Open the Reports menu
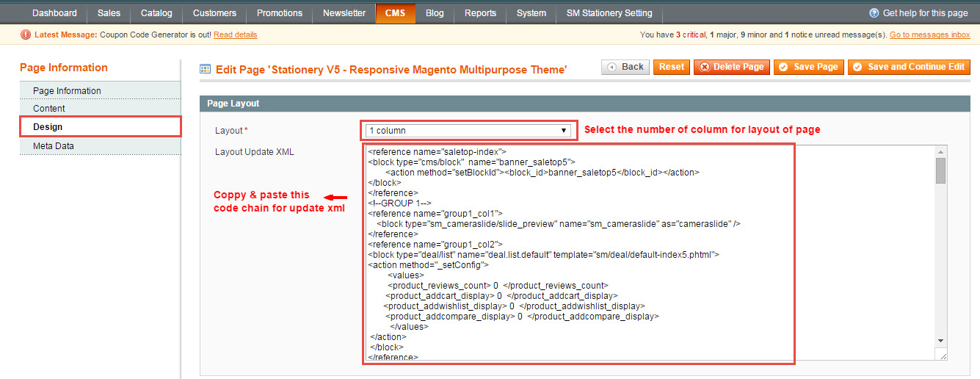Screen dimensions: 980x379 (x=480, y=13)
